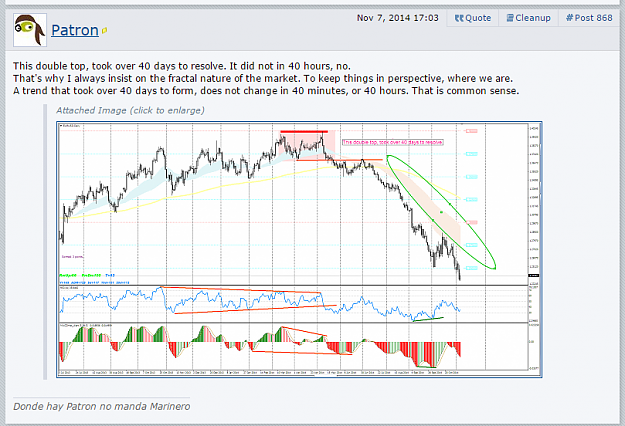Image resolution: width=625 pixels, height=426 pixels.
Task: Open the Post 868 permalink
Action: [589, 18]
